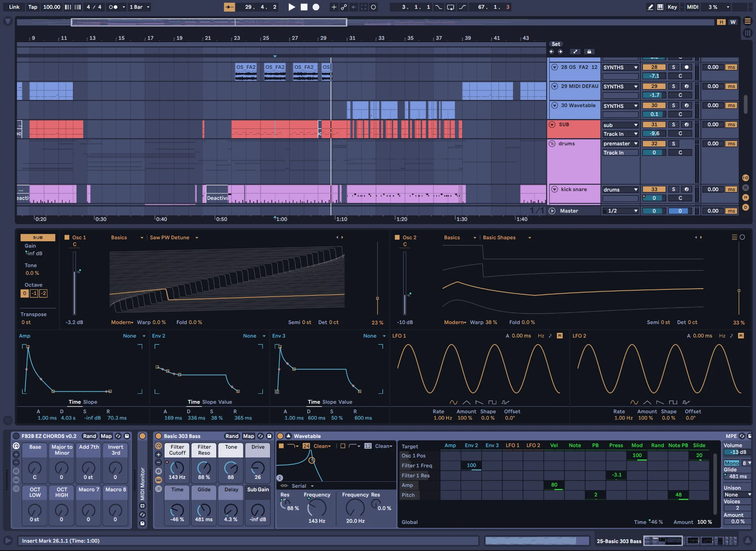This screenshot has width=756, height=551.
Task: Switch Env 3 display to Value view
Action: 345,402
